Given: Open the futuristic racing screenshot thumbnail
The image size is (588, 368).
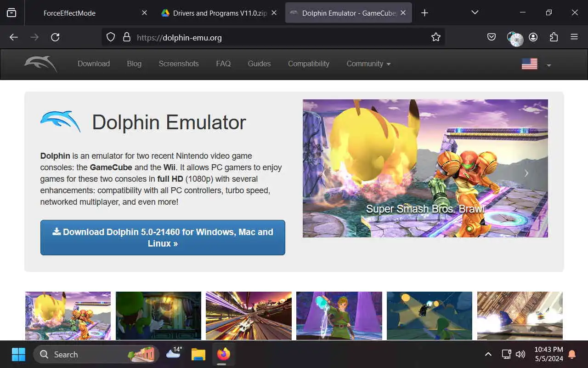Looking at the screenshot, I should tap(249, 316).
